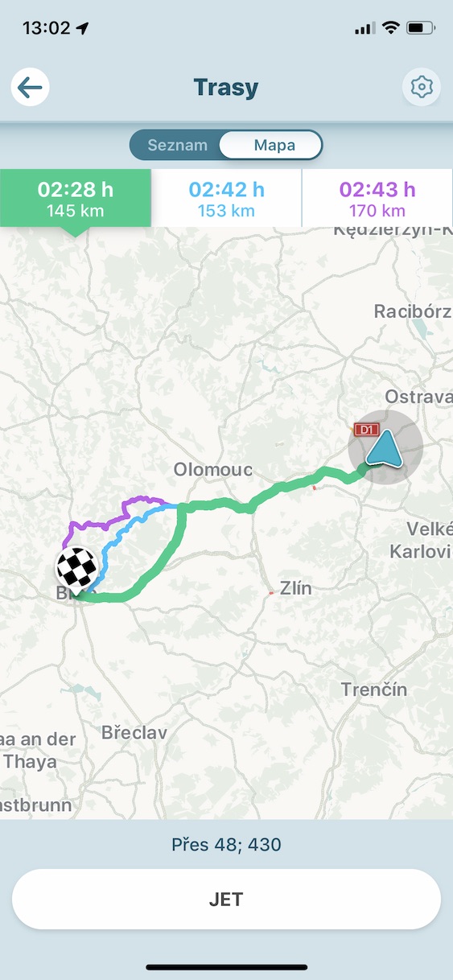Select the 02:28 h 145 km route
Image resolution: width=453 pixels, height=980 pixels.
(x=76, y=198)
